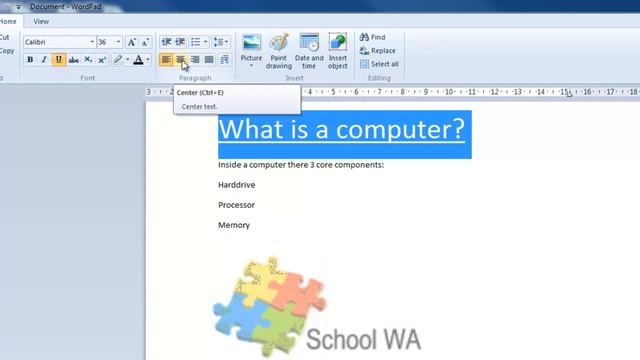This screenshot has height=360, width=640.
Task: Align text to the right
Action: point(195,60)
